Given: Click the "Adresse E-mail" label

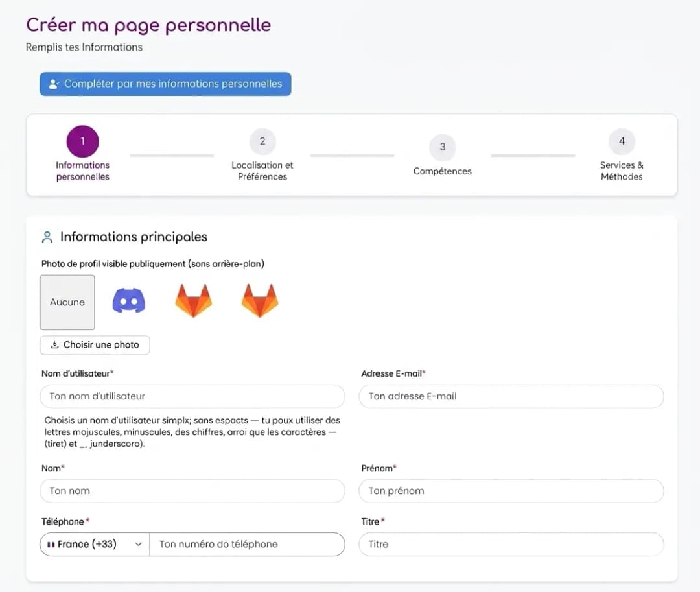Looking at the screenshot, I should (393, 373).
